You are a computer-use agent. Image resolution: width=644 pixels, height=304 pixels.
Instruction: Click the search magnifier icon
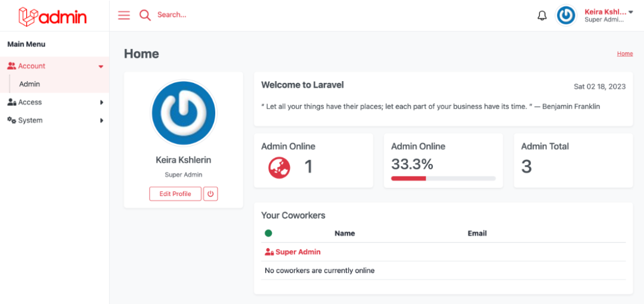point(145,15)
